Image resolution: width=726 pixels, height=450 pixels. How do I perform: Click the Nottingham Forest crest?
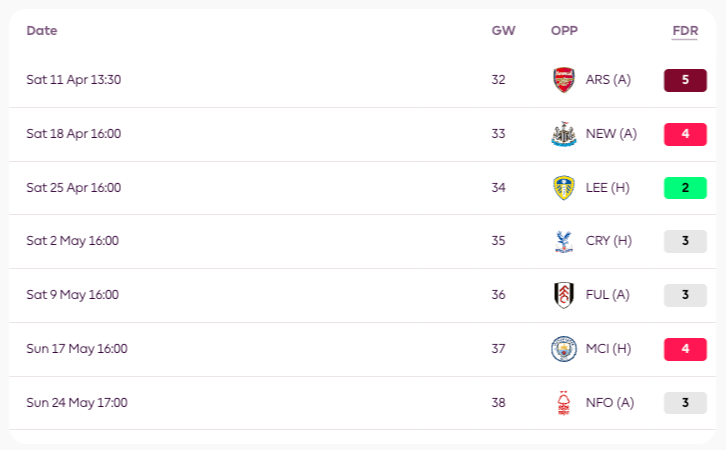tap(563, 403)
